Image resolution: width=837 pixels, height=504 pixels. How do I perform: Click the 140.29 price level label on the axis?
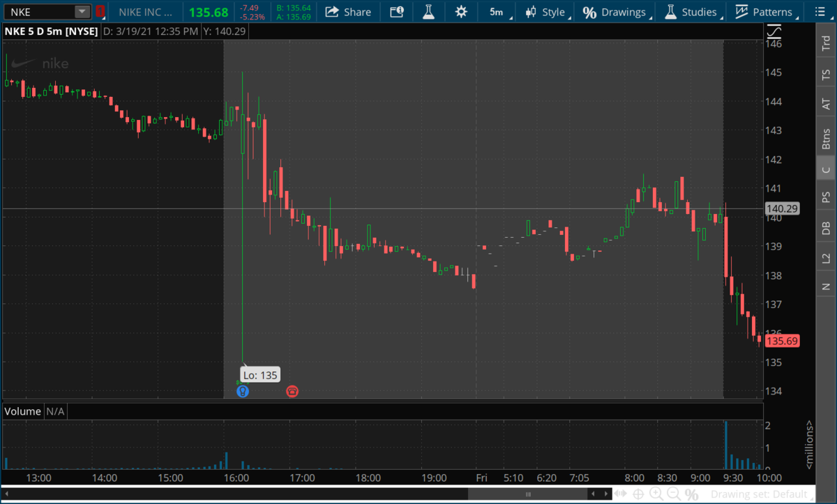pos(782,208)
